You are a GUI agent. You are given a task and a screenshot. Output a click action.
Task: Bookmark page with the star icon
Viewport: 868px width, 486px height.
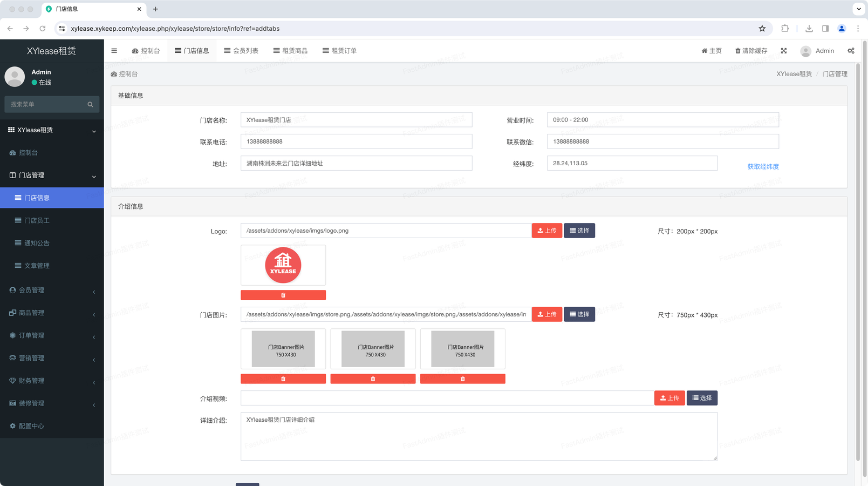762,29
